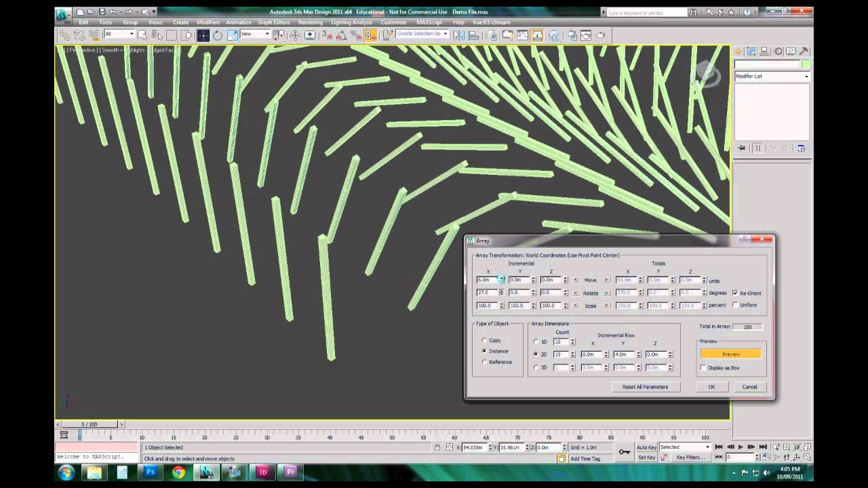Screen dimensions: 868x488
Task: Click the Mirror tool icon
Action: tap(460, 35)
